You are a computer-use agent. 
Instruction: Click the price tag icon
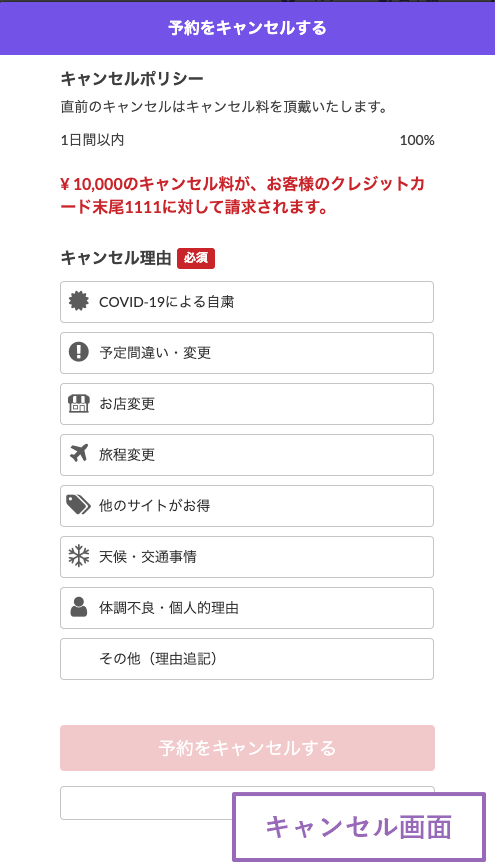(x=79, y=505)
